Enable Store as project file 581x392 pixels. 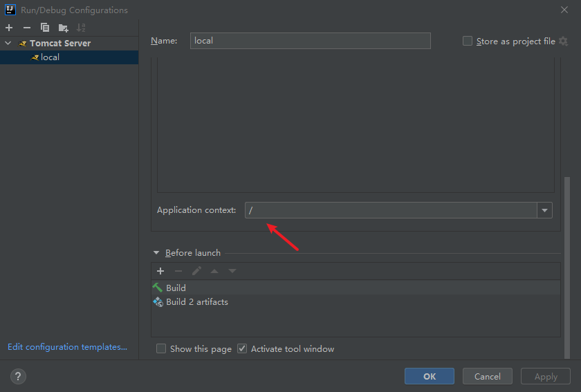click(x=468, y=41)
